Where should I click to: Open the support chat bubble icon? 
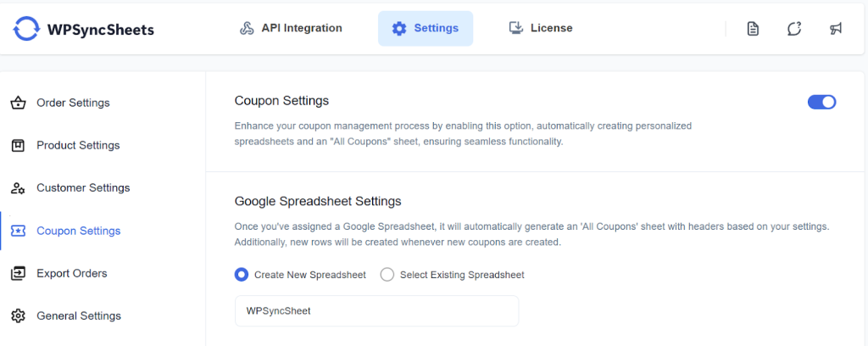[x=794, y=29]
